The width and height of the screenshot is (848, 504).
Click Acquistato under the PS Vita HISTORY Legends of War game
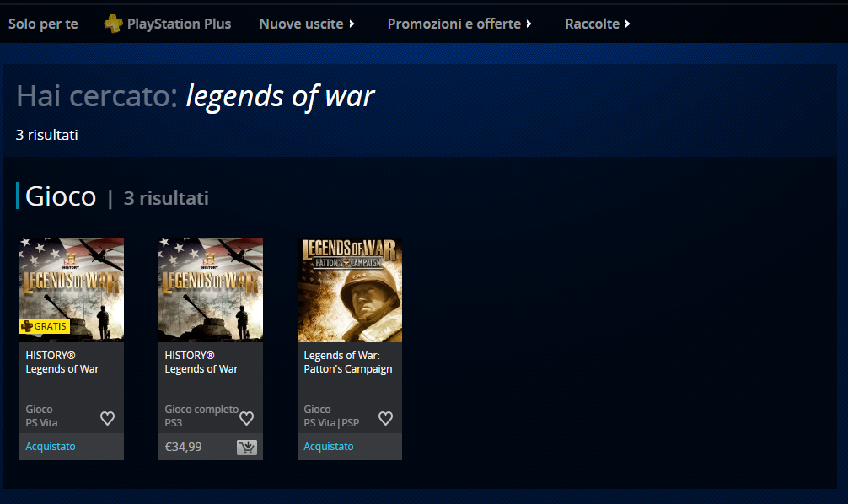click(x=51, y=446)
